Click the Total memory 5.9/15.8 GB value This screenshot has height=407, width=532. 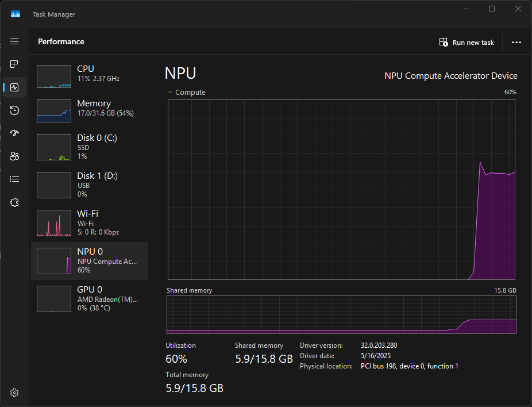tap(194, 388)
